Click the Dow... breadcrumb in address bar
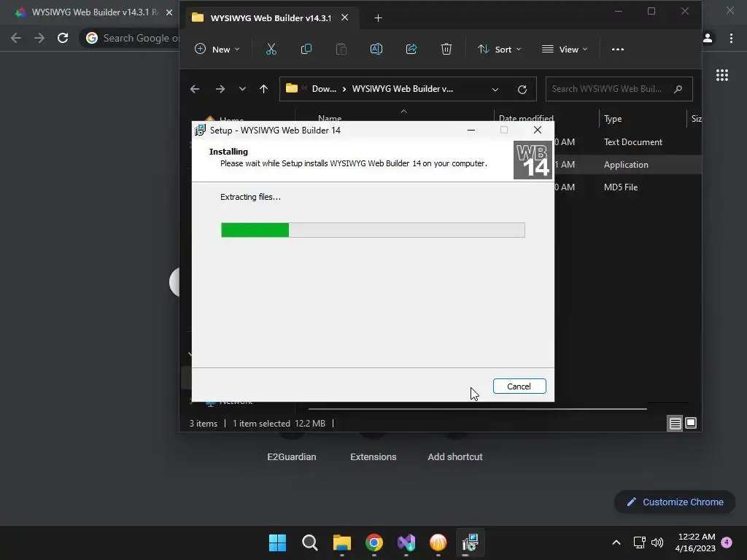Image resolution: width=747 pixels, height=560 pixels. click(x=324, y=89)
